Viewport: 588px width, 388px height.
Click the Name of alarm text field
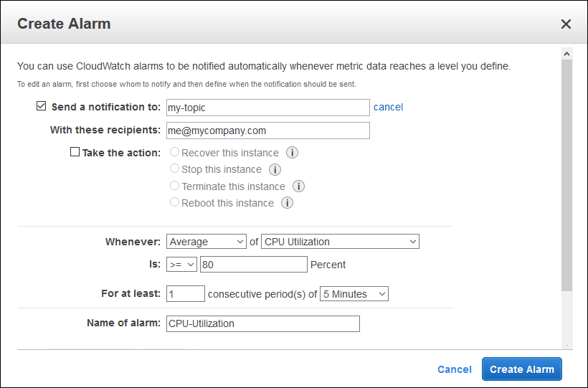pos(262,323)
